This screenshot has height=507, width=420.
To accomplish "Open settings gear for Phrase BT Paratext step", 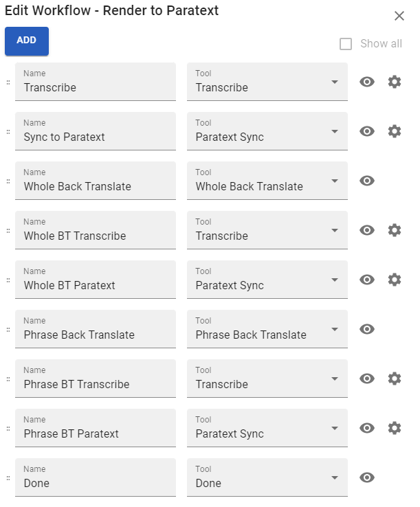I will click(395, 428).
